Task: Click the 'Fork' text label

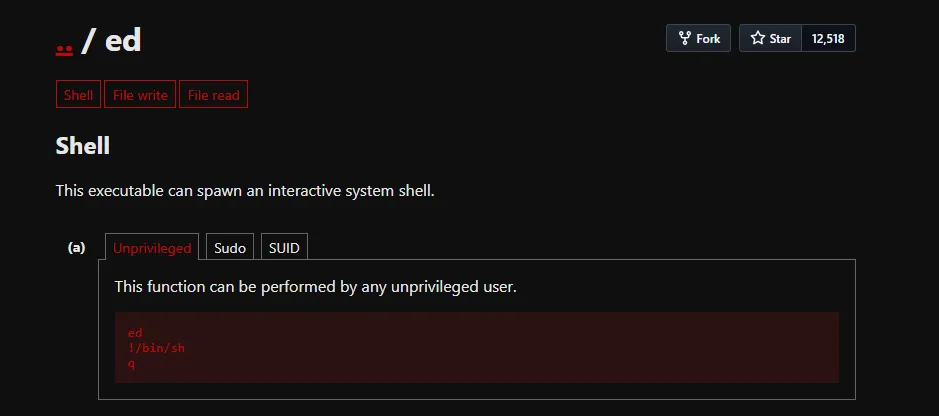Action: coord(708,38)
